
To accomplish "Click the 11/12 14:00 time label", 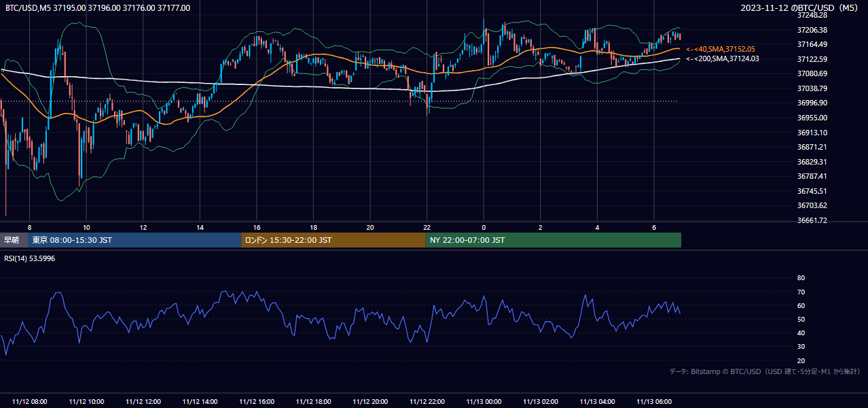I will click(x=200, y=402).
